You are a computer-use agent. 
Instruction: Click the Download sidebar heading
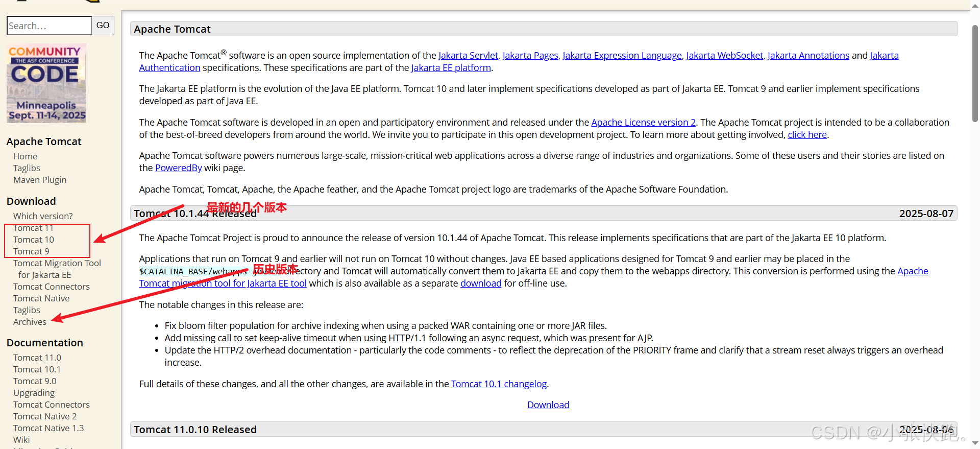pos(31,201)
